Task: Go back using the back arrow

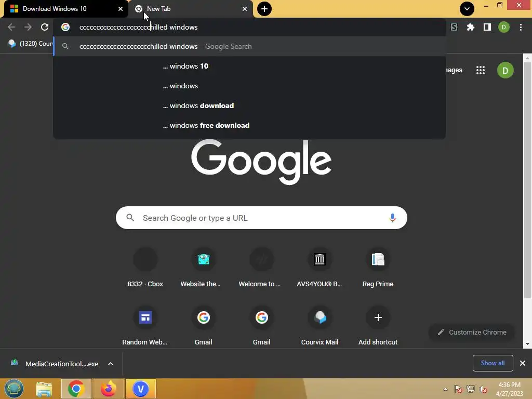Action: (x=11, y=27)
